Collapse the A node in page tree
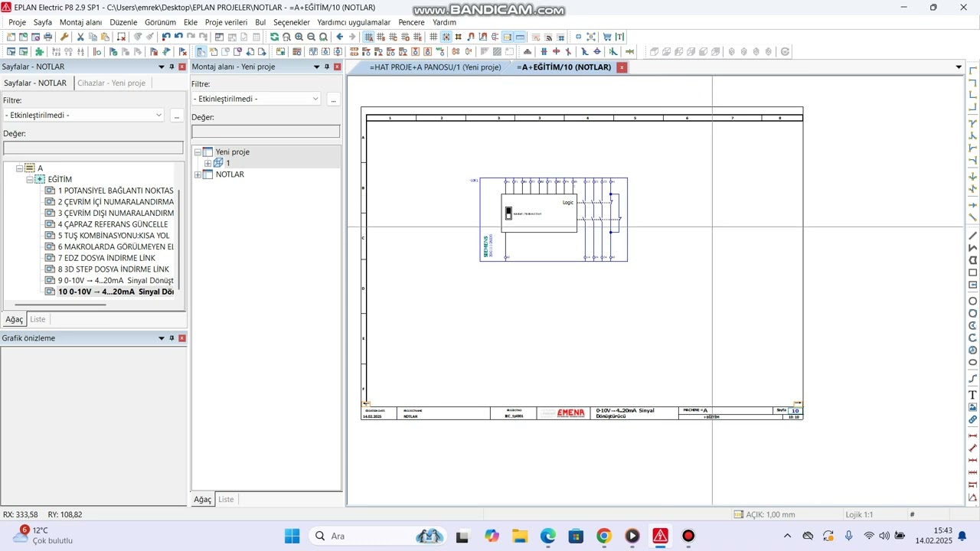This screenshot has width=980, height=551. coord(19,168)
